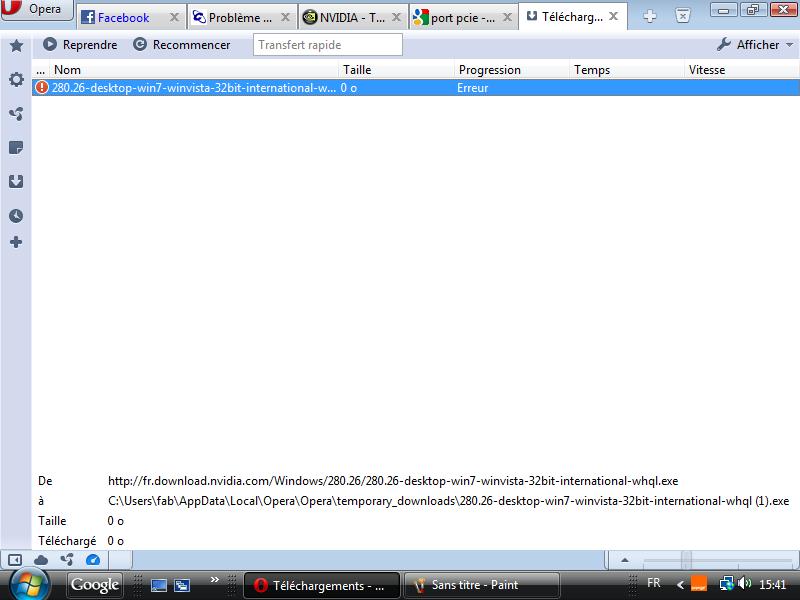The image size is (800, 600).
Task: Click the Reprendre resume button
Action: [80, 45]
